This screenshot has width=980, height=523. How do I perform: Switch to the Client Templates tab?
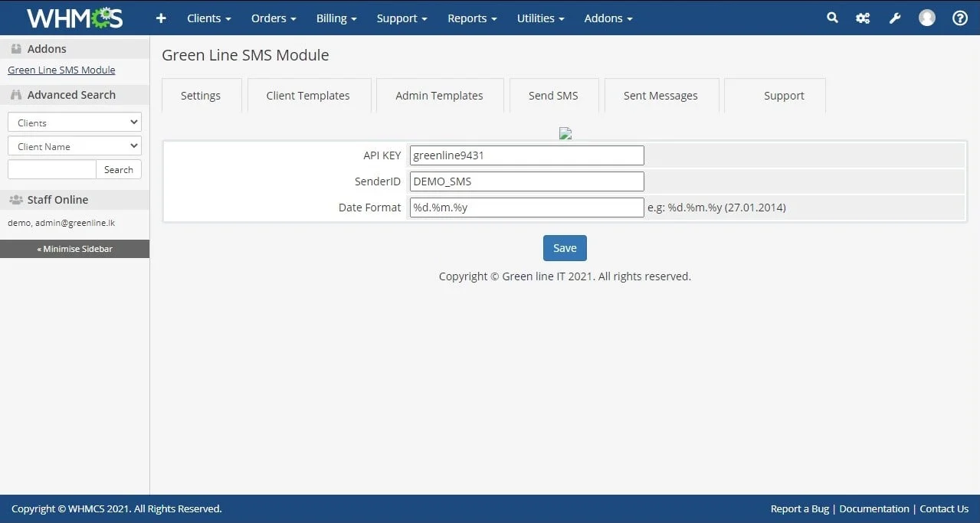pos(308,96)
